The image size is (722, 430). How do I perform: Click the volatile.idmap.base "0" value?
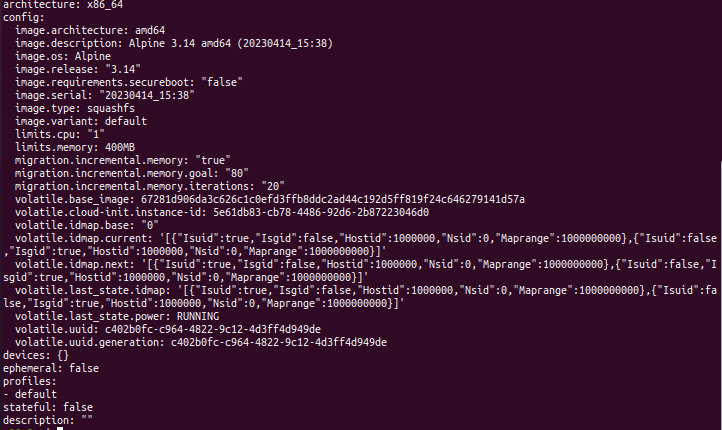pyautogui.click(x=150, y=225)
